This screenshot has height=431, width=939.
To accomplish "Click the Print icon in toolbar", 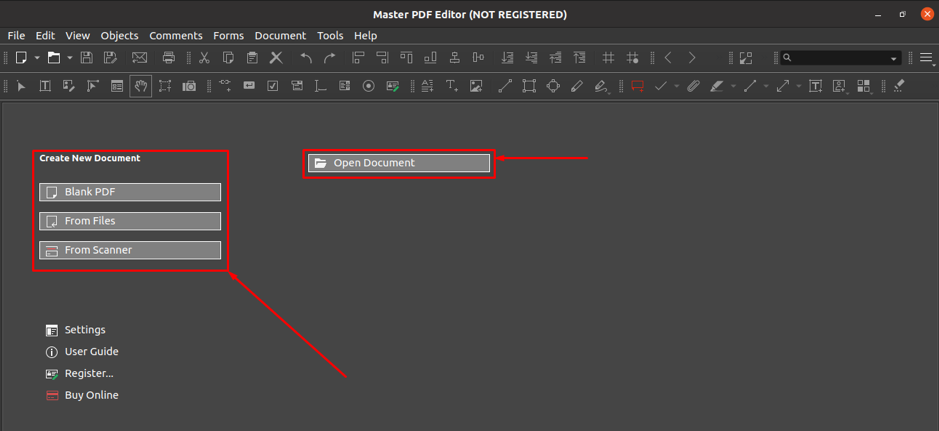I will pos(169,57).
